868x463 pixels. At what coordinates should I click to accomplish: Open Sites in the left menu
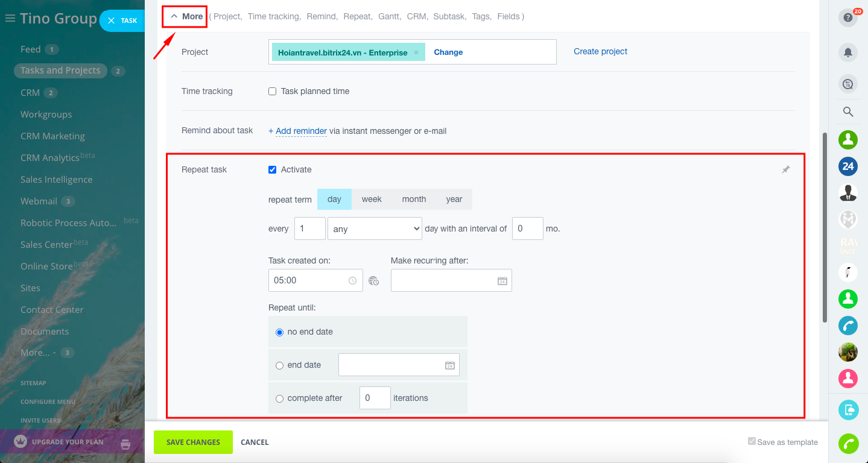click(30, 288)
